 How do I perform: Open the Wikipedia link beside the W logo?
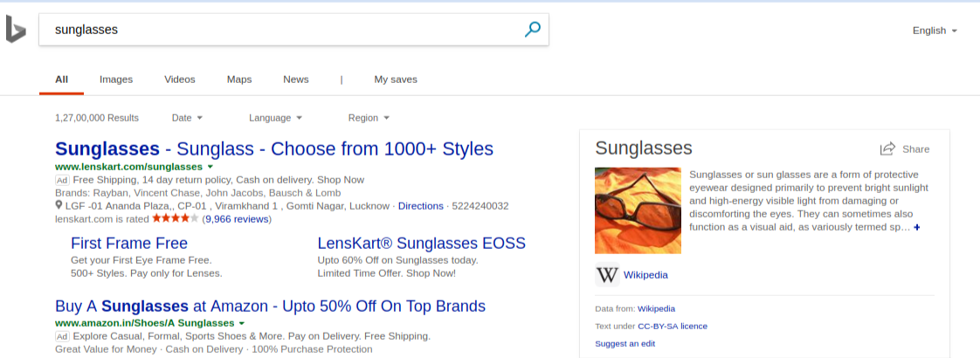[645, 275]
